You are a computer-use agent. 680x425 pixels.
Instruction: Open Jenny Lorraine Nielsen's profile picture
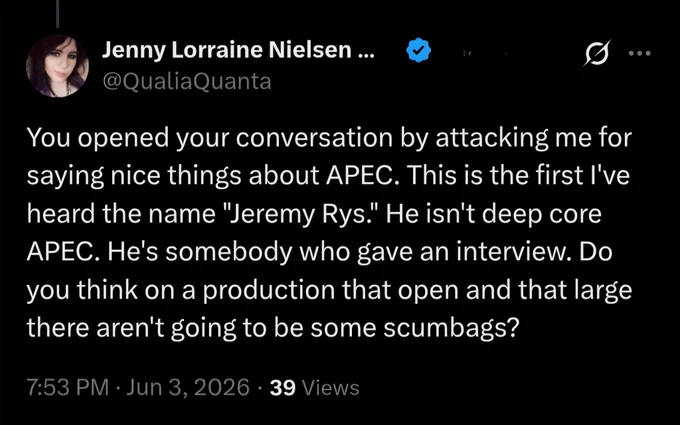tap(57, 66)
